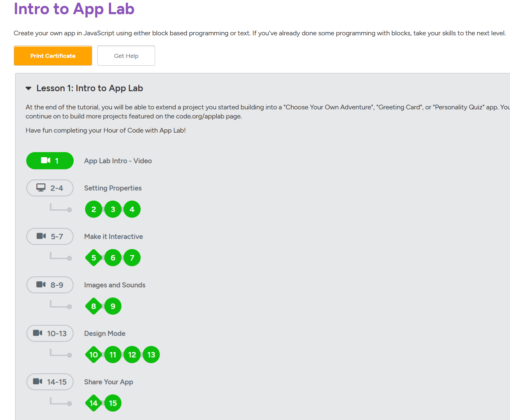Open level 12 progress bubble
This screenshot has width=510, height=420.
(132, 355)
